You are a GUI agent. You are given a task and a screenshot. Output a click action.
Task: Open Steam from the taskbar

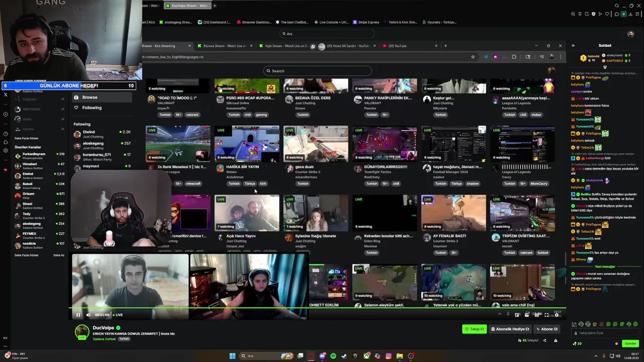coord(344,356)
